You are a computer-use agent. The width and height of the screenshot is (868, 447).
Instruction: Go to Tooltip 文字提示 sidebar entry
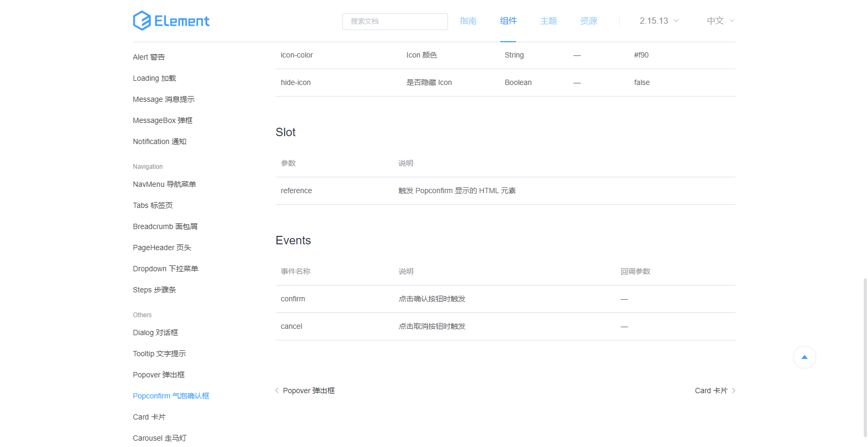click(x=160, y=354)
